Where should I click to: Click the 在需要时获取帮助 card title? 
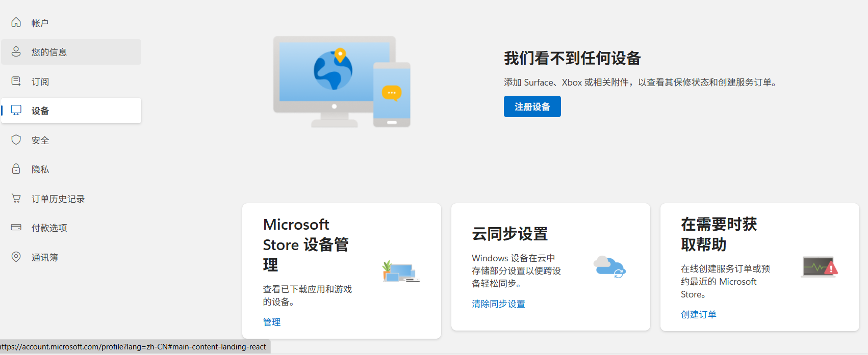click(719, 234)
